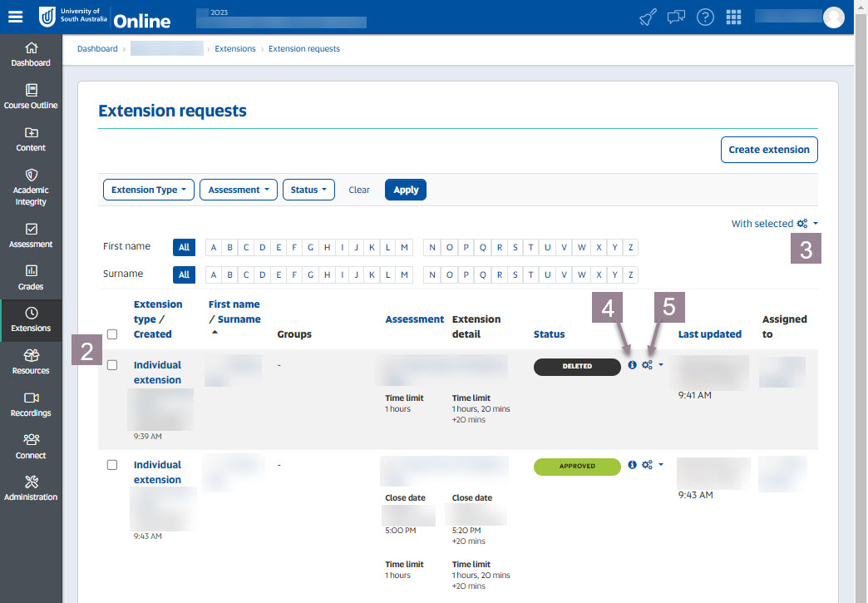This screenshot has width=868, height=603.
Task: Open the Assessment filter dropdown
Action: pos(238,190)
